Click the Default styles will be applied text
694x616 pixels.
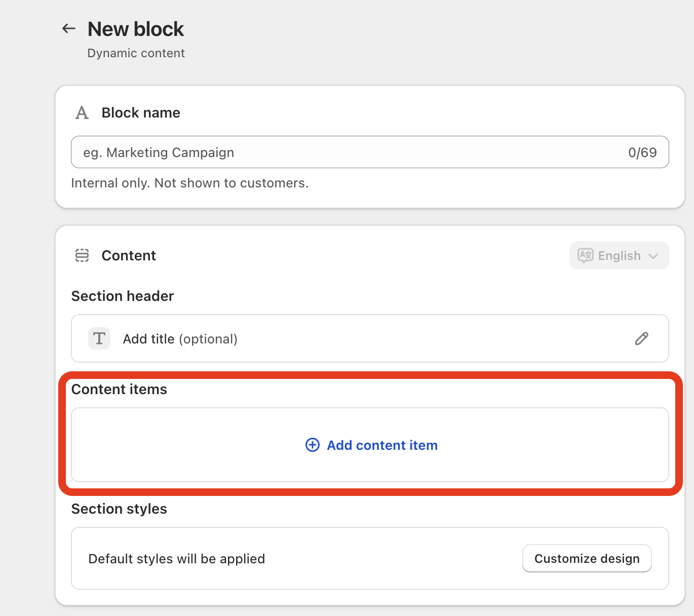176,559
